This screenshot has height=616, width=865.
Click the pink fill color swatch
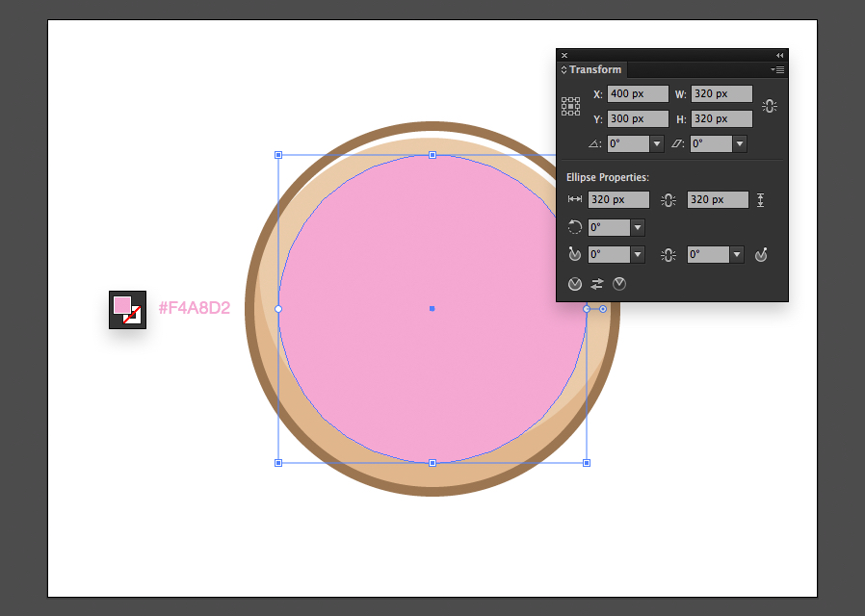point(121,305)
